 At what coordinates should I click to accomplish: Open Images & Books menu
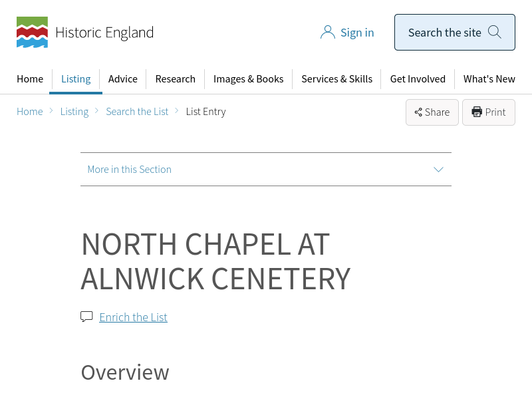coord(248,79)
